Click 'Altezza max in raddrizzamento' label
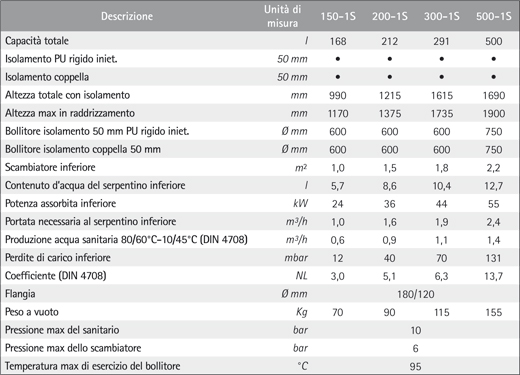This screenshot has width=520, height=375. [x=70, y=113]
